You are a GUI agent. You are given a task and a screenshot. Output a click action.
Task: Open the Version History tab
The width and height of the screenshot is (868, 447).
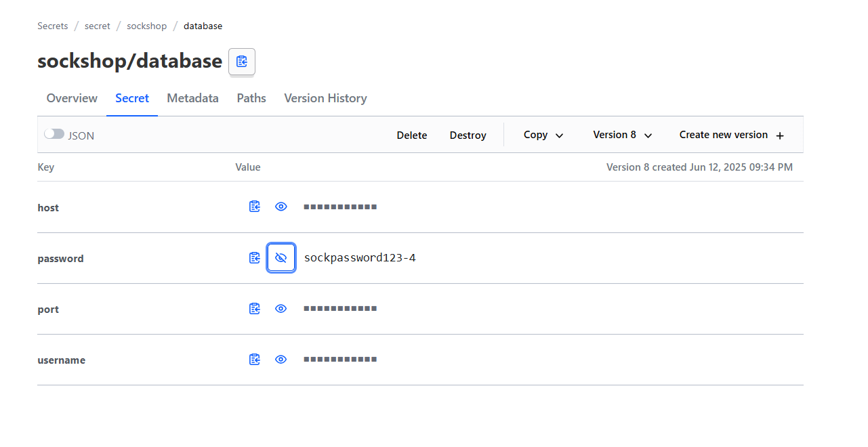(x=325, y=98)
